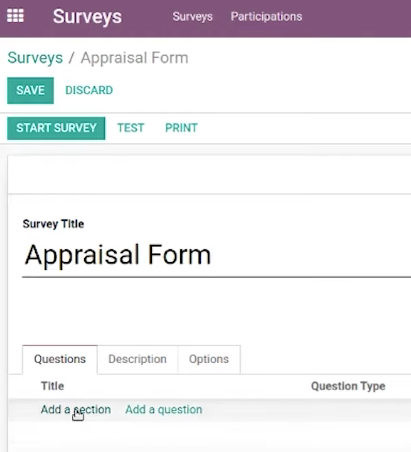
Task: Edit the Survey Title input field
Action: [x=216, y=255]
